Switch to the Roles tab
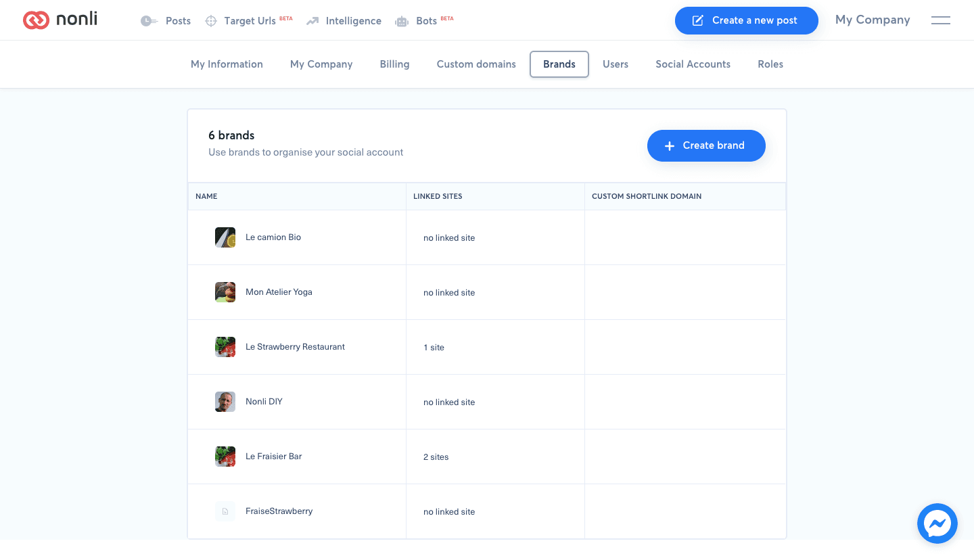The height and width of the screenshot is (560, 974). pos(770,64)
